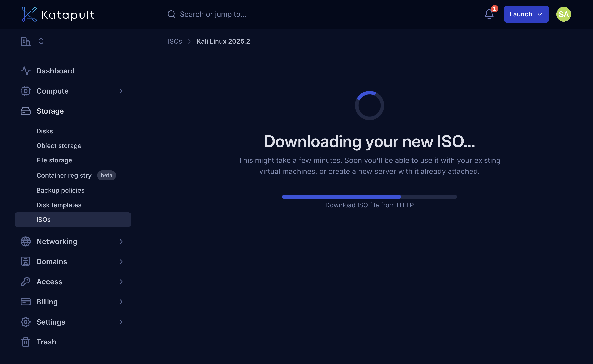Click the Kali Linux 2025.2 breadcrumb
Viewport: 593px width, 364px height.
(x=223, y=42)
